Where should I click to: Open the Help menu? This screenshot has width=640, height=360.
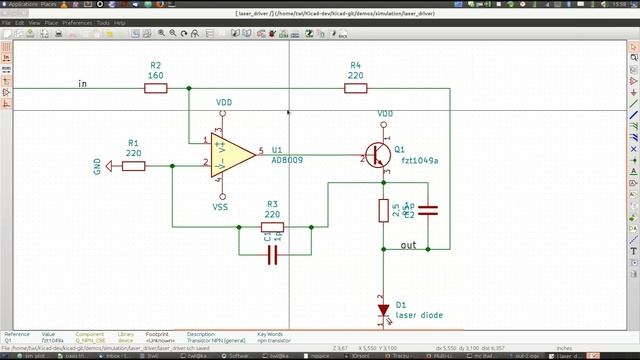point(120,23)
